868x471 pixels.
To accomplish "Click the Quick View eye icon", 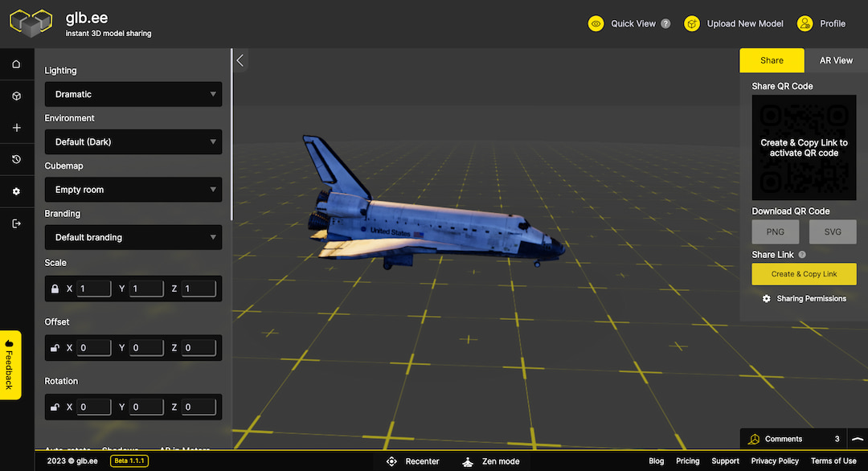I will point(596,24).
